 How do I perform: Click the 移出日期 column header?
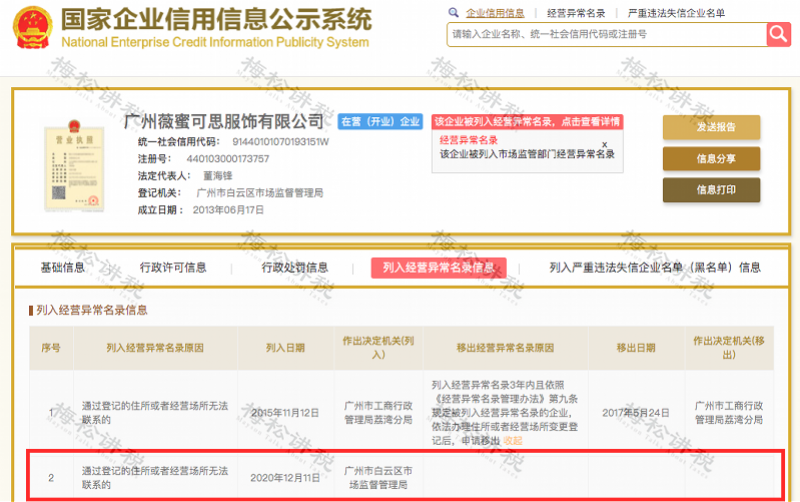636,348
